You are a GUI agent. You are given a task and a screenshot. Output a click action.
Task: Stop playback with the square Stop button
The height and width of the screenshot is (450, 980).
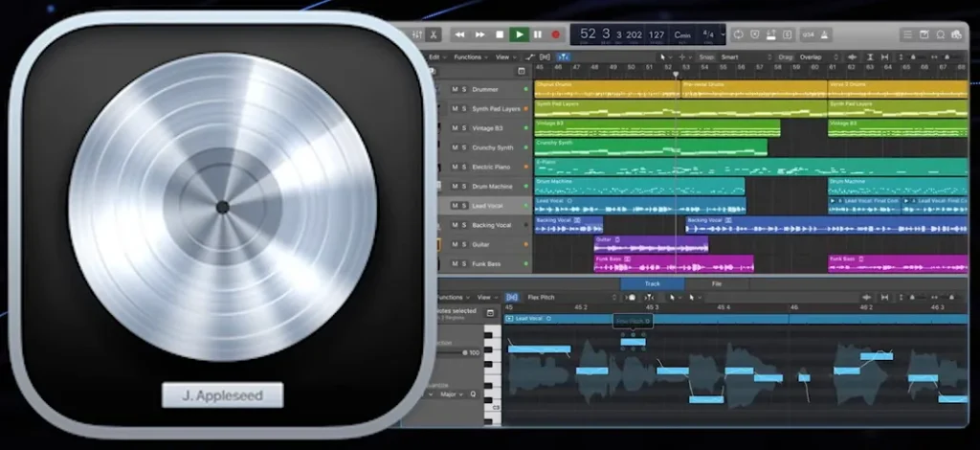pos(500,34)
